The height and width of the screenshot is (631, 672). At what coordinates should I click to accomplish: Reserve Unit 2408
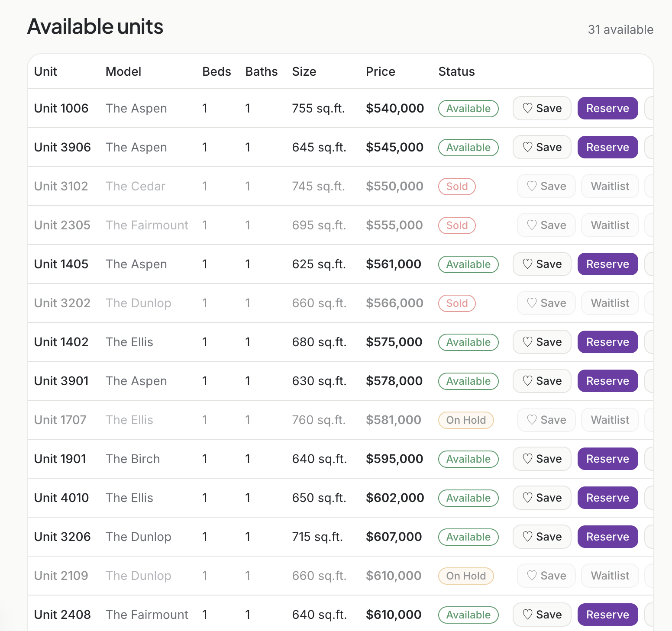607,615
